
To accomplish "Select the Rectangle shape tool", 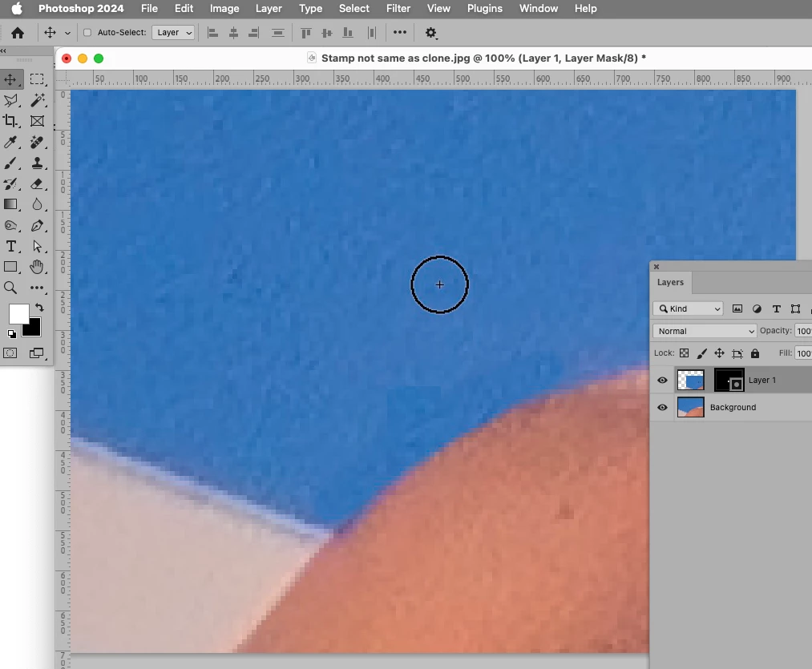I will click(10, 267).
